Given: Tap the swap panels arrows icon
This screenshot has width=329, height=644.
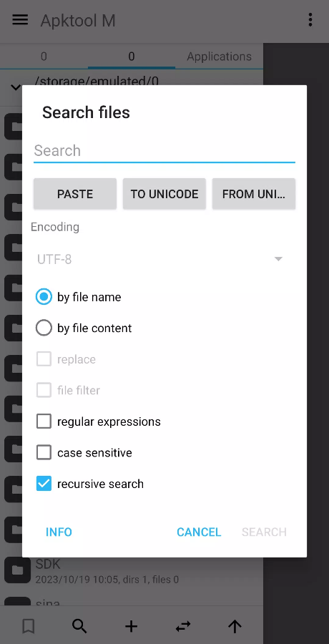Looking at the screenshot, I should 183,626.
